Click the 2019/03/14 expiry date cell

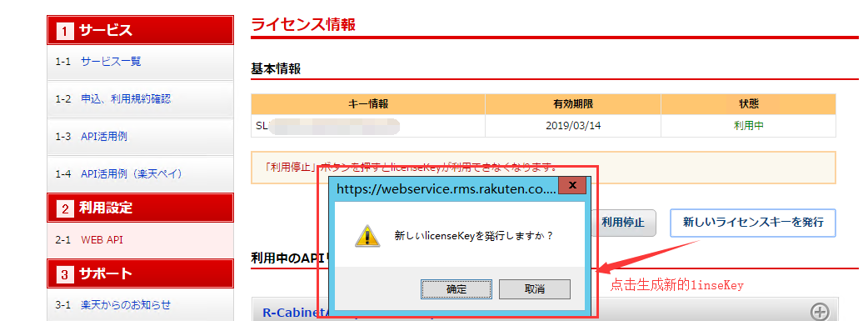(573, 126)
